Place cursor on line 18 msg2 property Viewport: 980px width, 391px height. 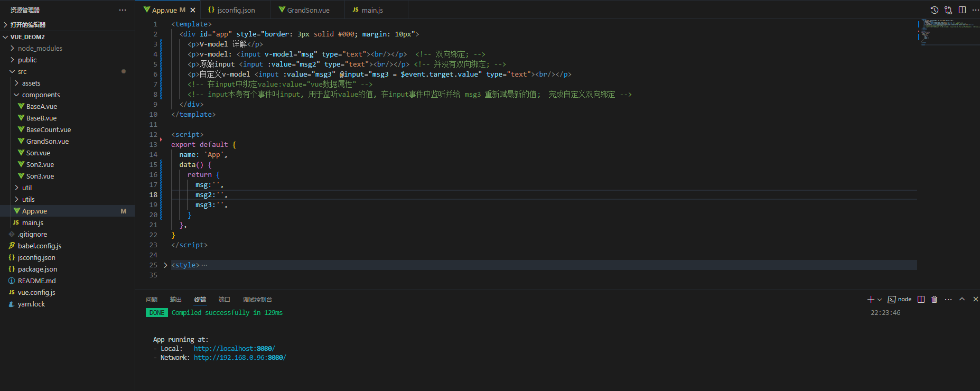click(211, 195)
